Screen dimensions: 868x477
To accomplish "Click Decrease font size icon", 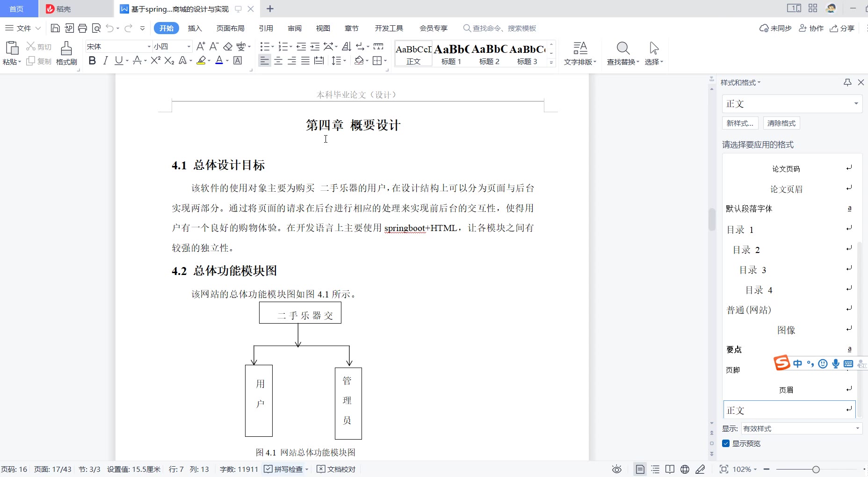I will click(x=214, y=46).
